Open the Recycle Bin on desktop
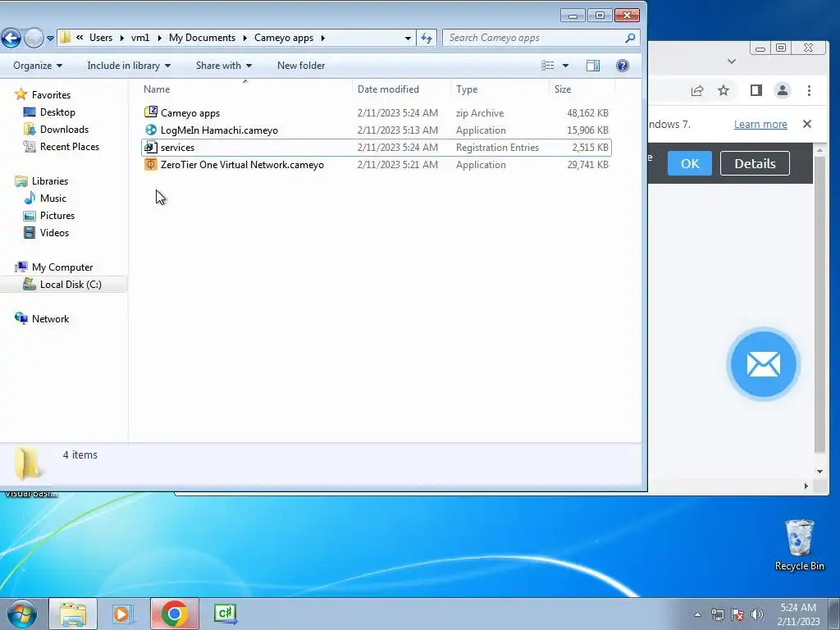This screenshot has height=630, width=840. tap(799, 545)
